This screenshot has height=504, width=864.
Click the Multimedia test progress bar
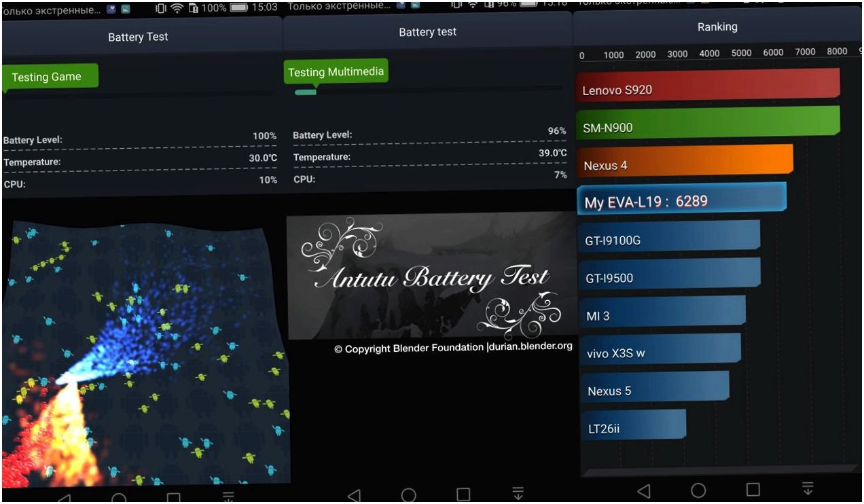pyautogui.click(x=428, y=91)
